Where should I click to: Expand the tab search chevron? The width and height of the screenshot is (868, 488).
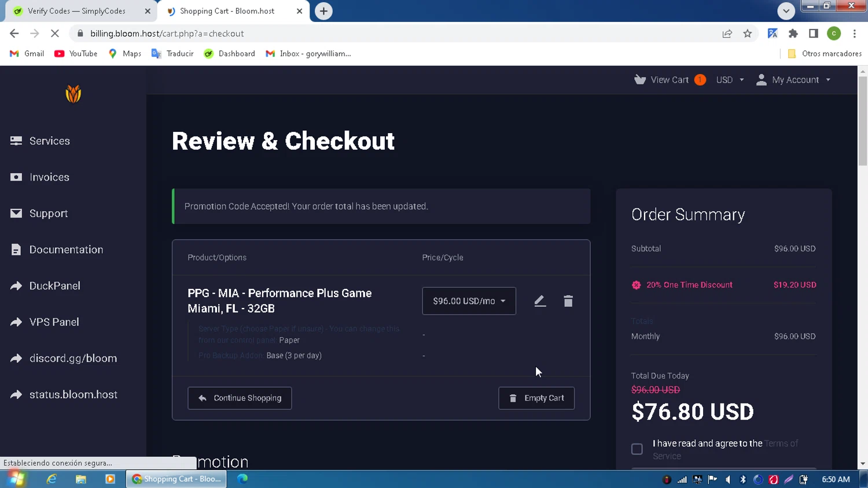(x=786, y=11)
